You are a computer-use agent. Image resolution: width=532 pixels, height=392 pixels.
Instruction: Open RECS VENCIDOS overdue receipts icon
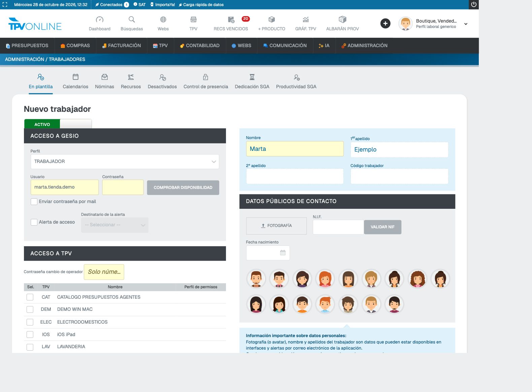231,20
